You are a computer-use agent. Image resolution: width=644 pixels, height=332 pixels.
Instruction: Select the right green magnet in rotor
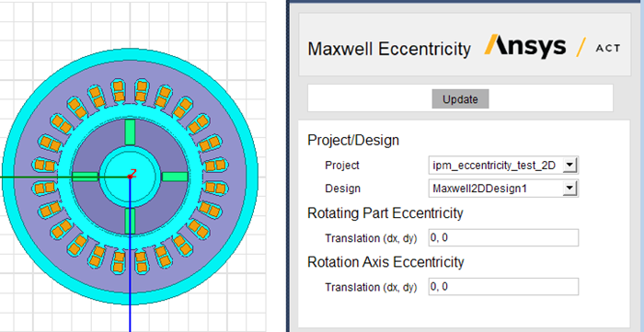175,177
